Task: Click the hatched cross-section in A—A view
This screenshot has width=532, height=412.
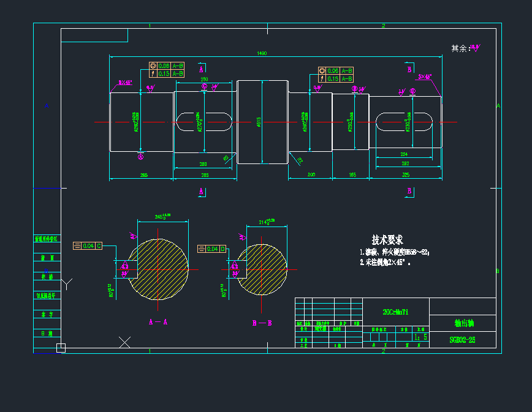Action: (158, 268)
